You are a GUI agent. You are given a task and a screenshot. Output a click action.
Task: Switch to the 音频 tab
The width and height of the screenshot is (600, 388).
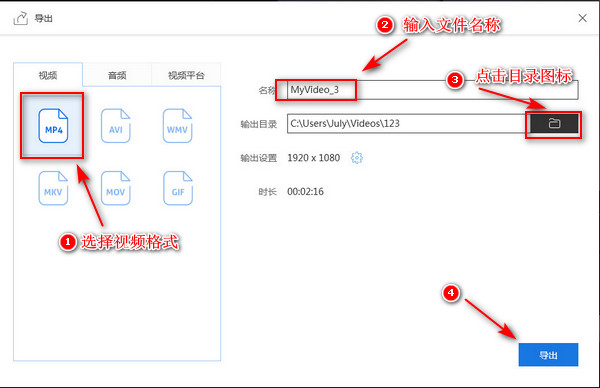pos(117,75)
